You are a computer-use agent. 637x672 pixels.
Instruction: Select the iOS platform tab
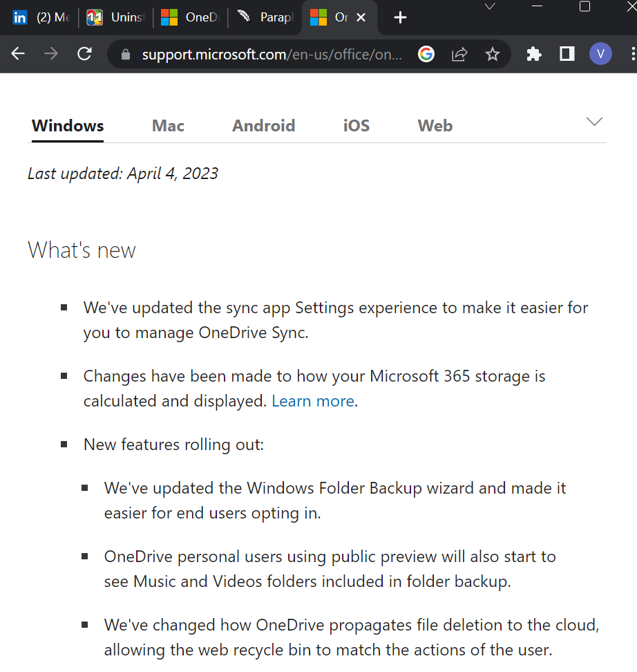click(356, 126)
